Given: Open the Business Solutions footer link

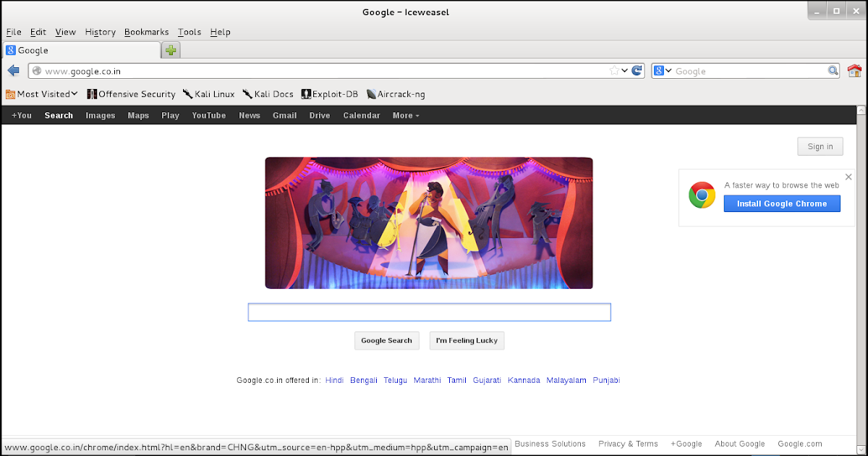Looking at the screenshot, I should point(550,444).
